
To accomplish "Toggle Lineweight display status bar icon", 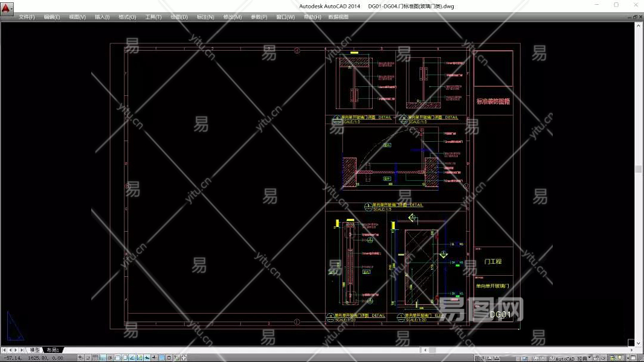I will 155,358.
